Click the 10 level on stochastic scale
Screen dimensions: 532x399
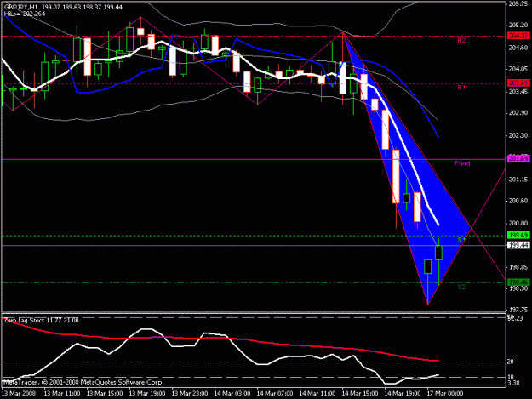[510, 377]
